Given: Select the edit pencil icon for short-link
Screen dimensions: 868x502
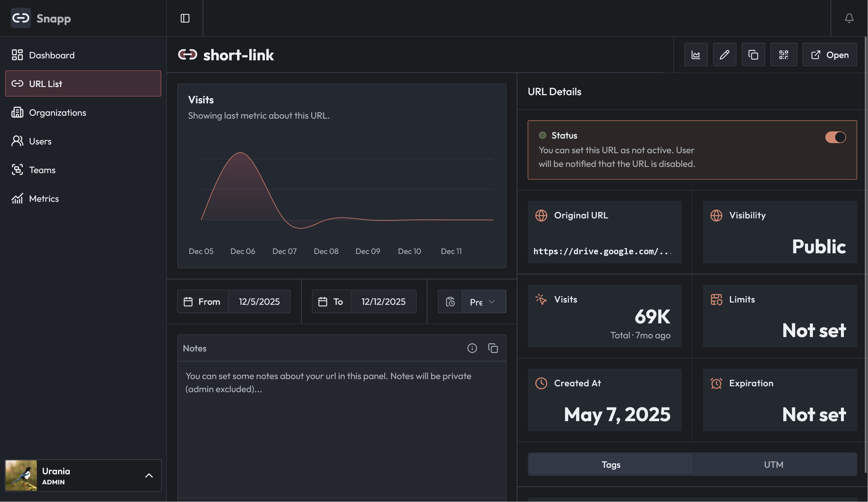Looking at the screenshot, I should (x=724, y=54).
